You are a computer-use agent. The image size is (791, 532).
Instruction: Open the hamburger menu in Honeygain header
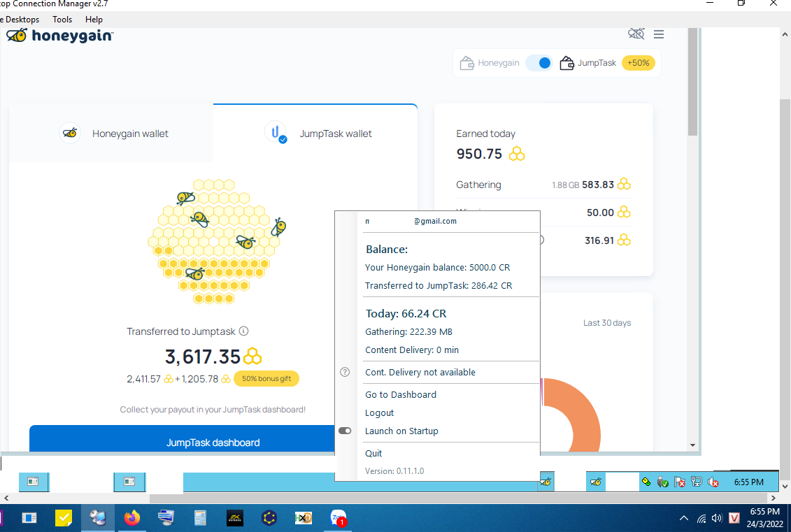[658, 34]
